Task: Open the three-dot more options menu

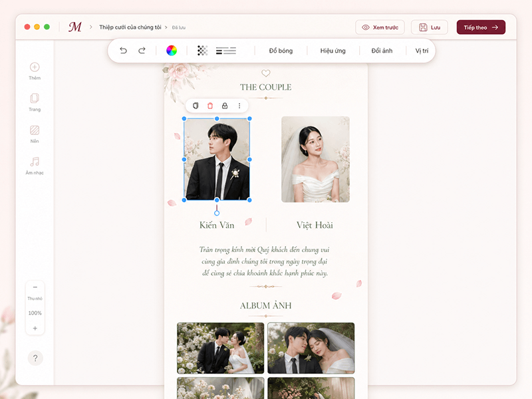Action: [x=239, y=106]
